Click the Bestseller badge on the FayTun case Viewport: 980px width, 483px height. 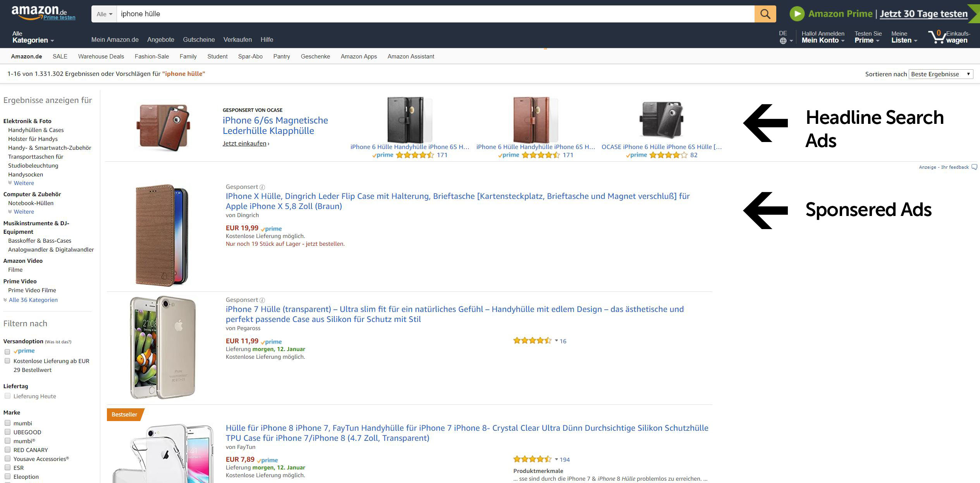pos(124,414)
